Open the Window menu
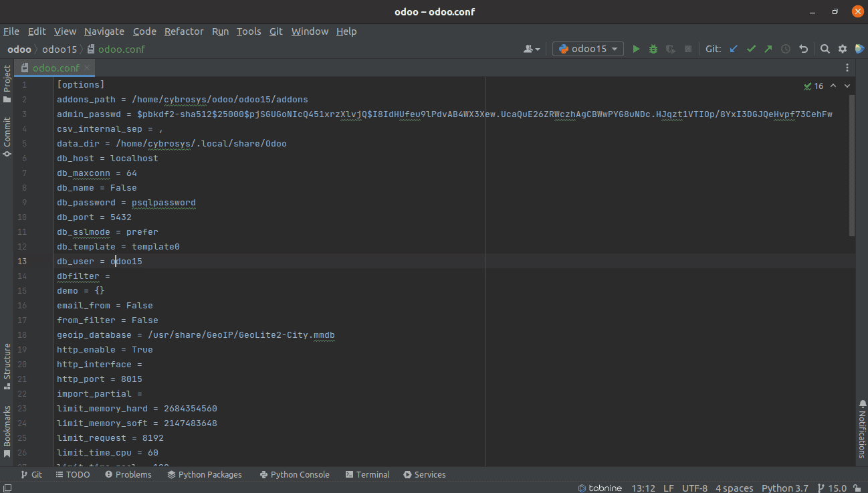The width and height of the screenshot is (868, 493). click(310, 31)
